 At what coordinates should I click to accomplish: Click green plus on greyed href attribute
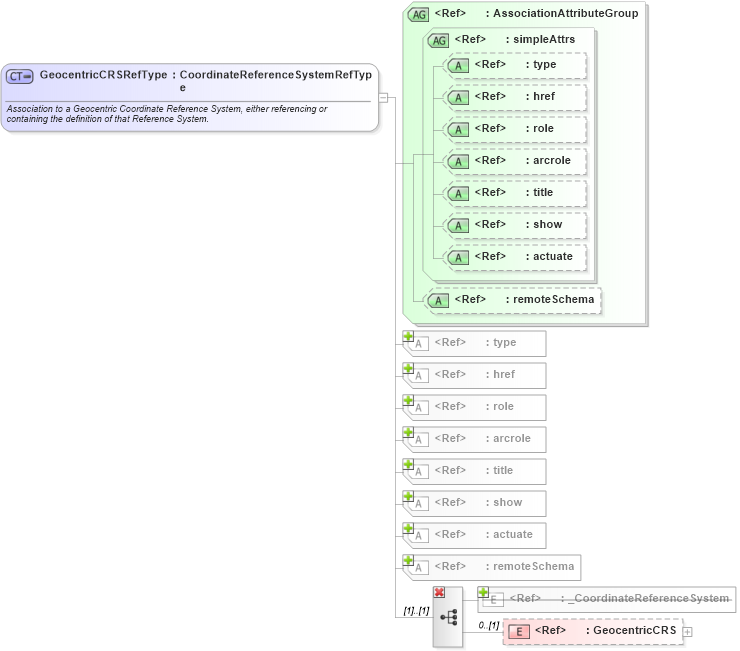(408, 368)
